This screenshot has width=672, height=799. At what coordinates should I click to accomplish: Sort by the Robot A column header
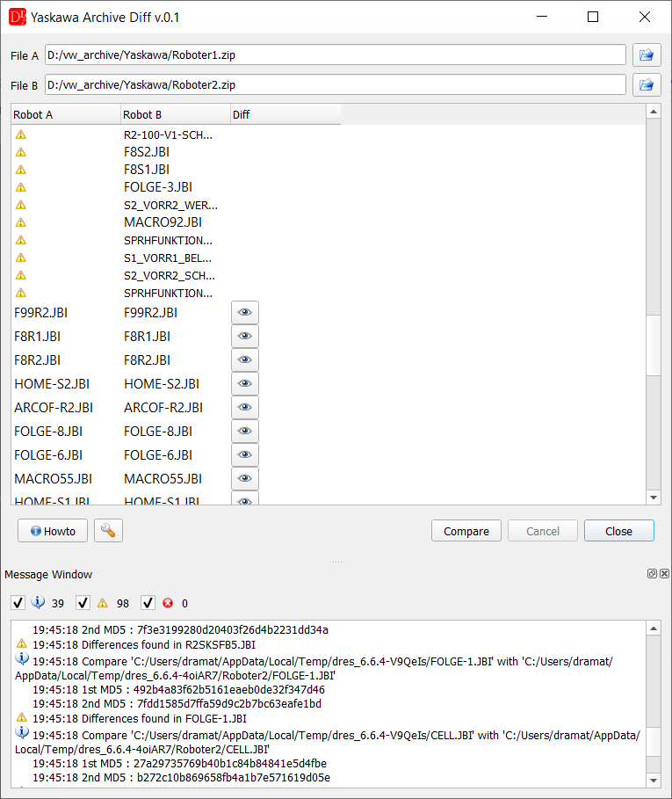[x=66, y=114]
